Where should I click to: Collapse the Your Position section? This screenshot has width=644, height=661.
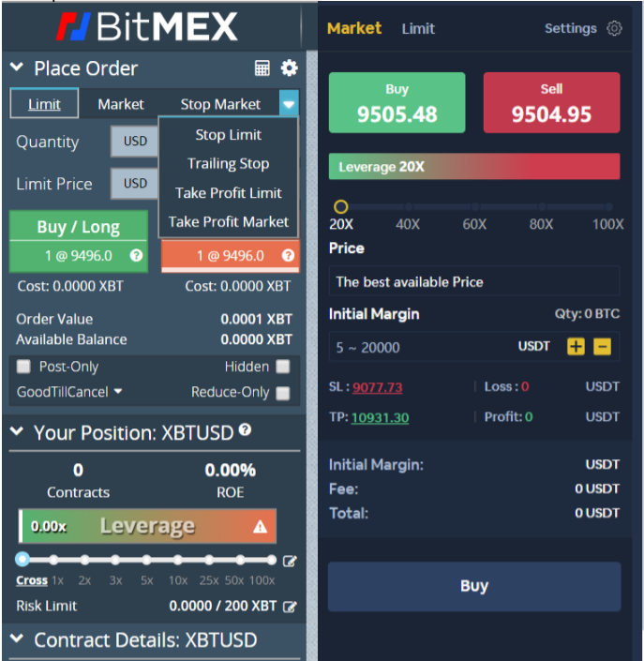coord(17,431)
